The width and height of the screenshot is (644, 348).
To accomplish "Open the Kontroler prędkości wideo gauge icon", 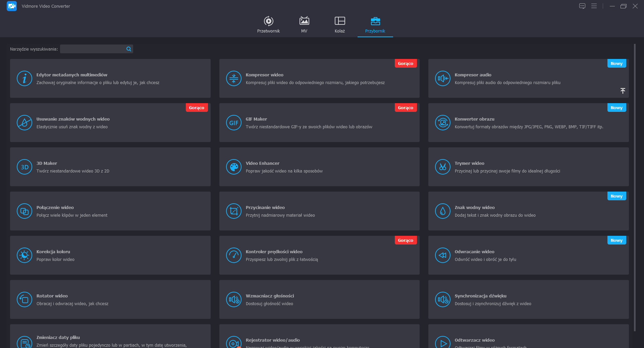I will tap(234, 255).
